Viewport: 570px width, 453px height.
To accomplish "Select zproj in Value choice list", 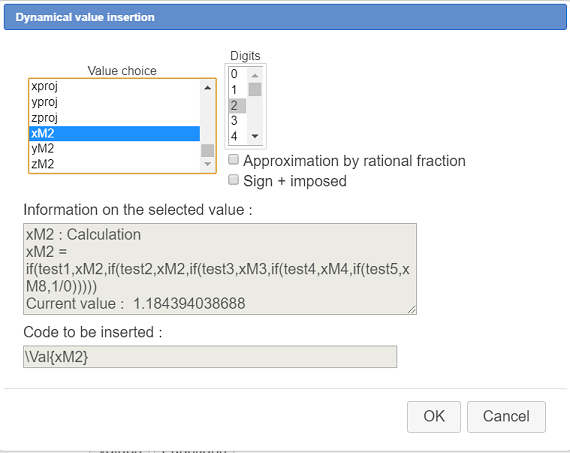I will pyautogui.click(x=115, y=118).
